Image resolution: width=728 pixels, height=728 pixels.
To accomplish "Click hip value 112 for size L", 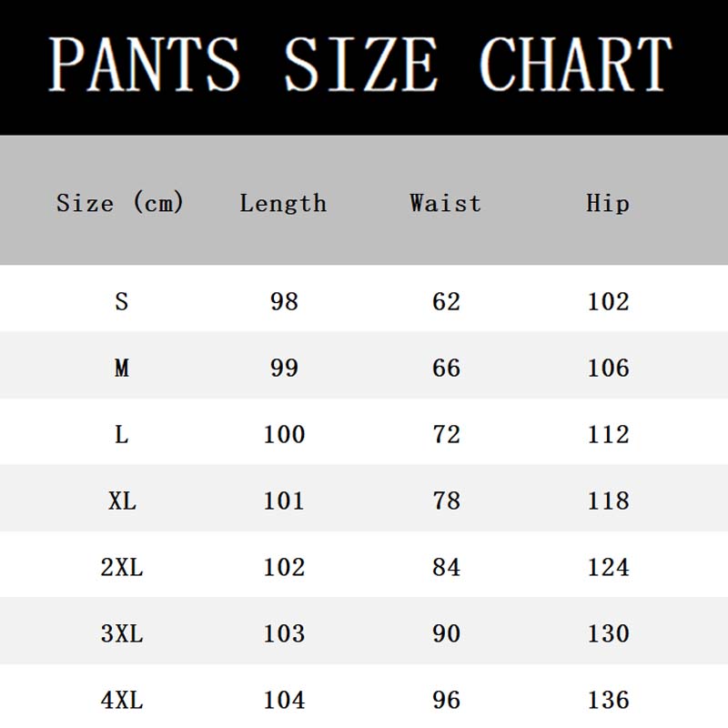I will [608, 435].
